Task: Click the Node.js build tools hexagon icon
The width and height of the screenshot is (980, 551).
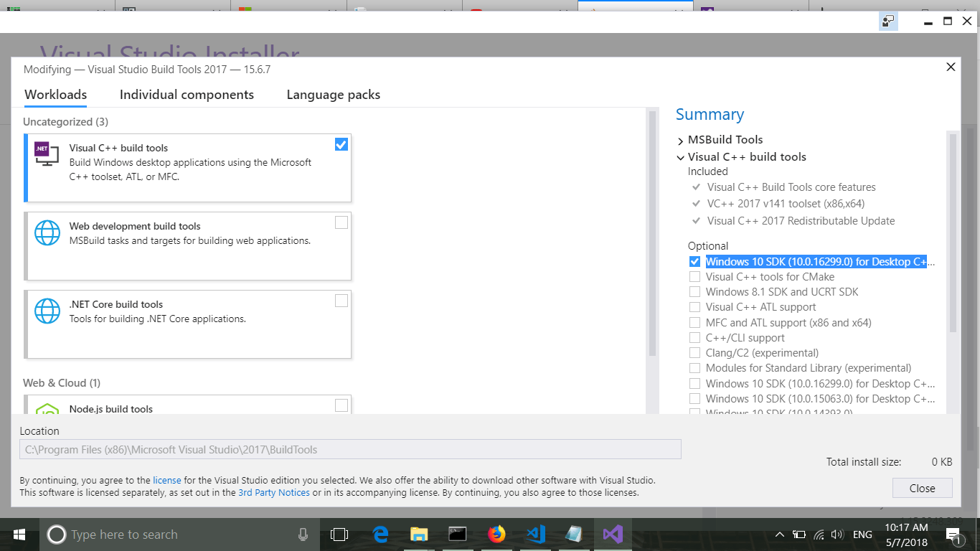Action: [47, 408]
